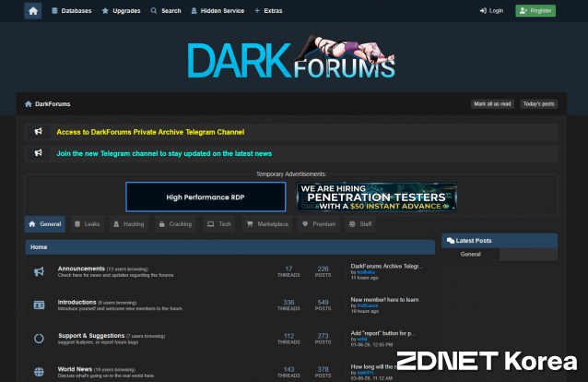The image size is (588, 382).
Task: Select the General tab
Action: coord(45,224)
